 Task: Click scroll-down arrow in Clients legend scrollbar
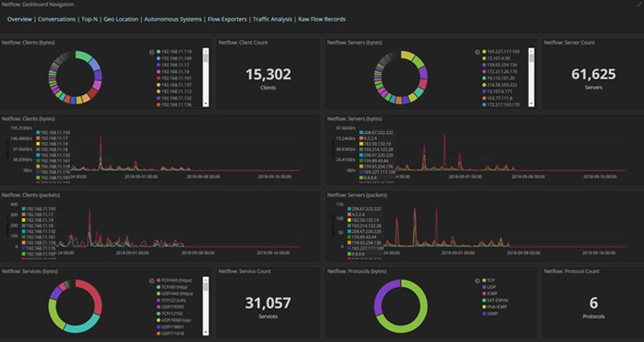coord(206,104)
